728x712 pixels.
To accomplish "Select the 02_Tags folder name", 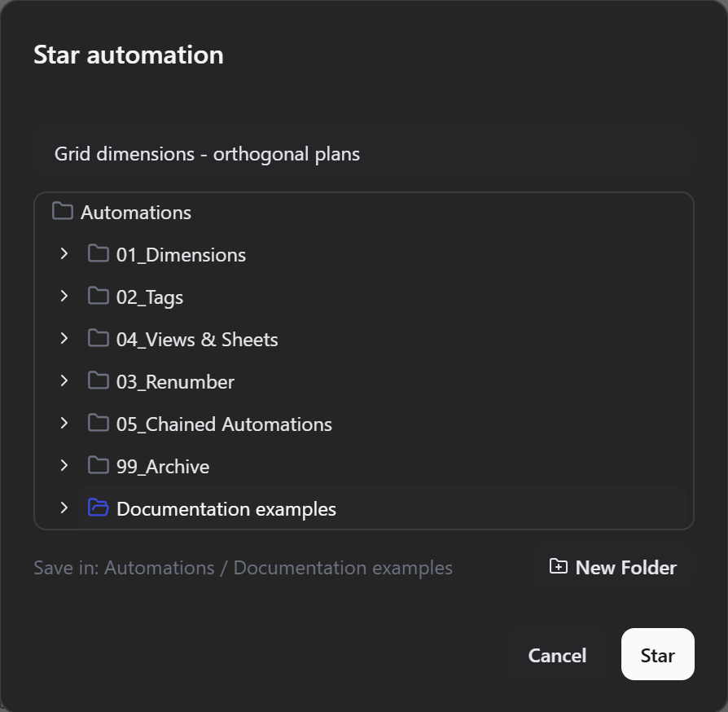I will tap(150, 297).
